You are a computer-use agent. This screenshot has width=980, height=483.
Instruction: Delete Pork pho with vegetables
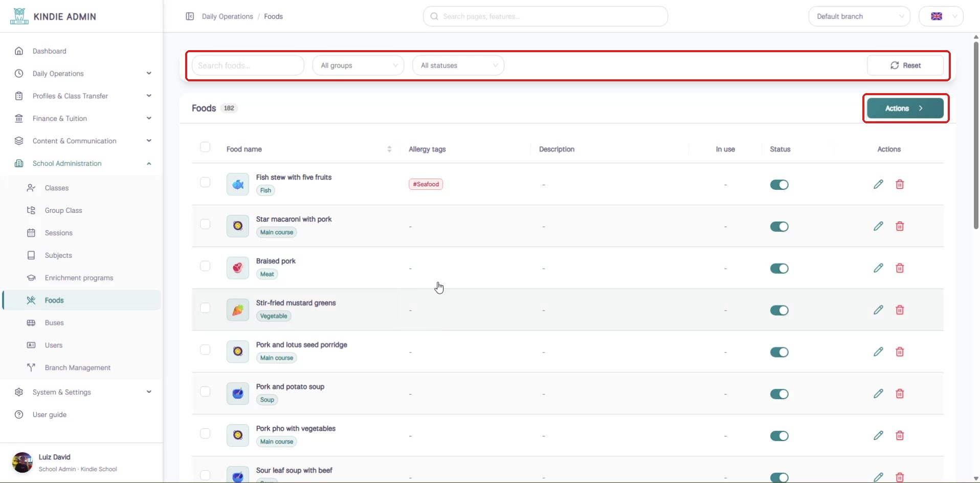click(900, 435)
